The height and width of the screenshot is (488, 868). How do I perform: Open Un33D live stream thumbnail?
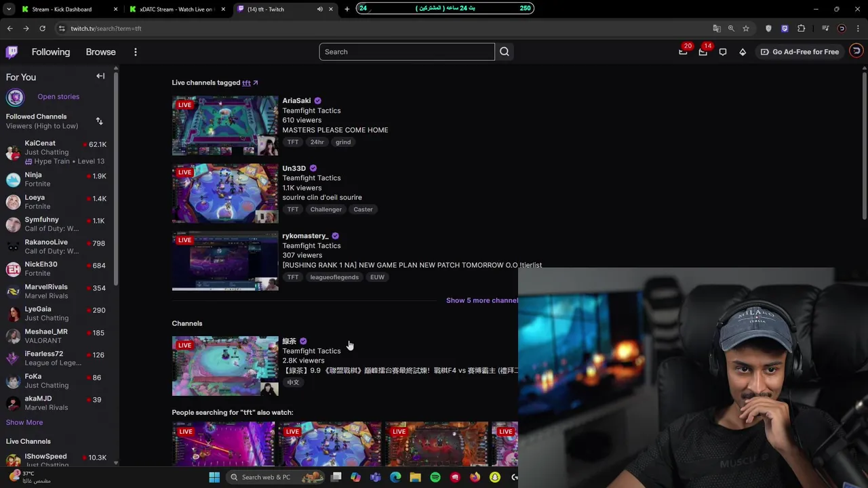[225, 193]
